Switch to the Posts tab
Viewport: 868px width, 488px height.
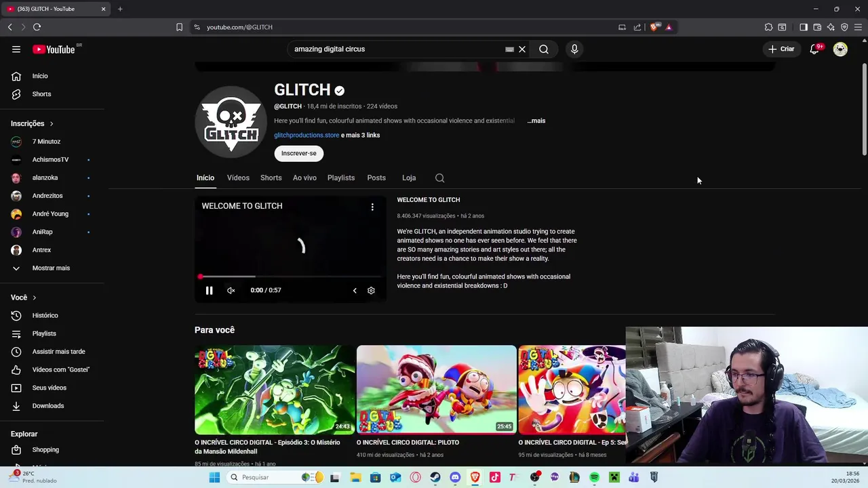[376, 178]
